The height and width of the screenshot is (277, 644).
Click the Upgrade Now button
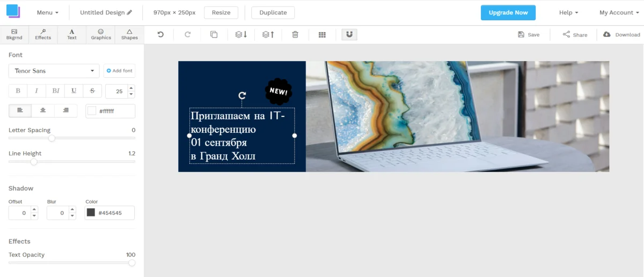508,12
